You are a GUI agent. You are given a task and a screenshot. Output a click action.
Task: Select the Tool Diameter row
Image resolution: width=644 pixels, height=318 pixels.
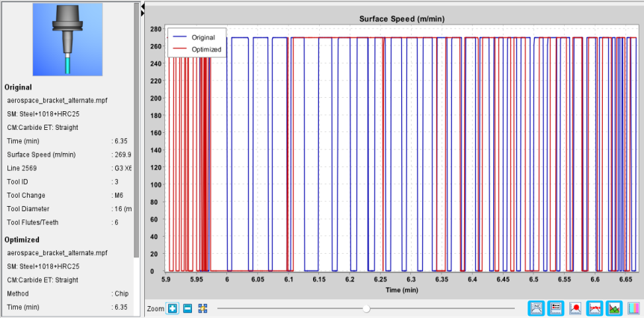point(68,209)
